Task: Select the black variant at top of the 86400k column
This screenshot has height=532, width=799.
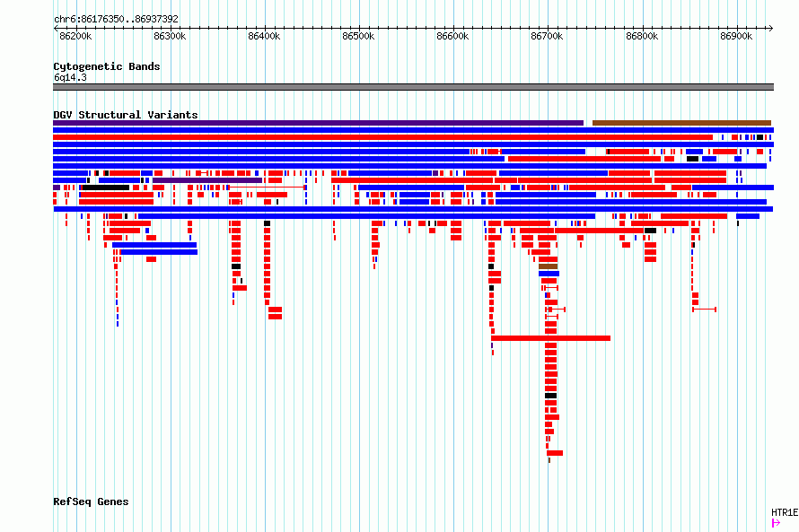Action: (267, 223)
